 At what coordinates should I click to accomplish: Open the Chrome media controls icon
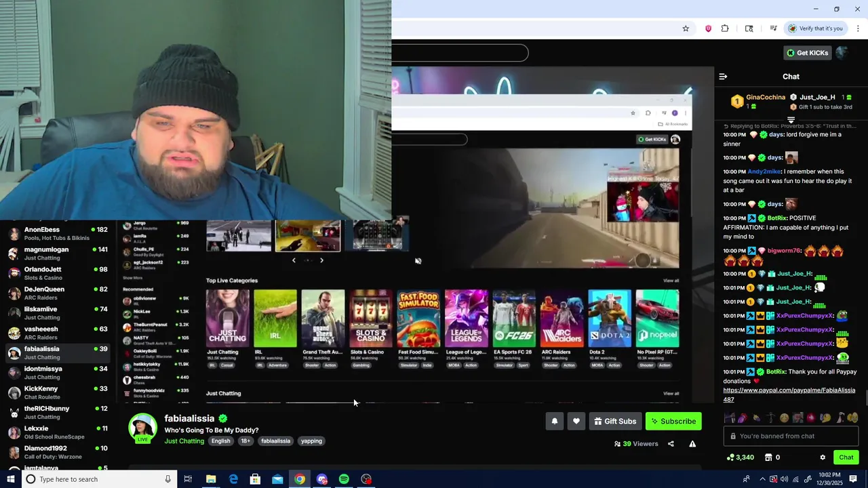(773, 28)
